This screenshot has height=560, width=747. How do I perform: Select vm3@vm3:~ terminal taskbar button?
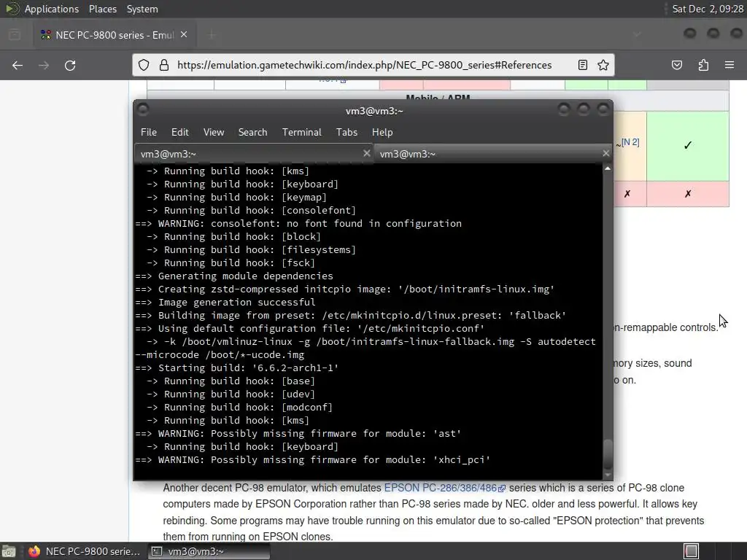point(209,551)
